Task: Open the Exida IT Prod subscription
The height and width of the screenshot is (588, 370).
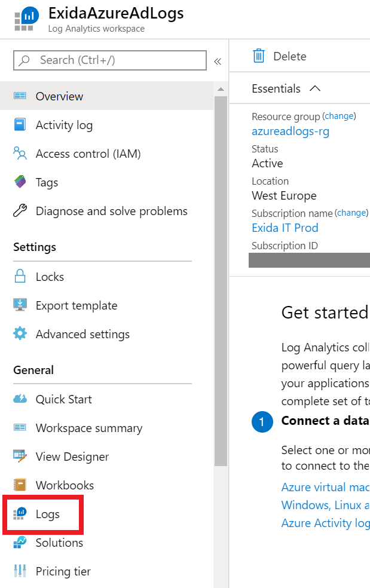Action: (x=285, y=228)
